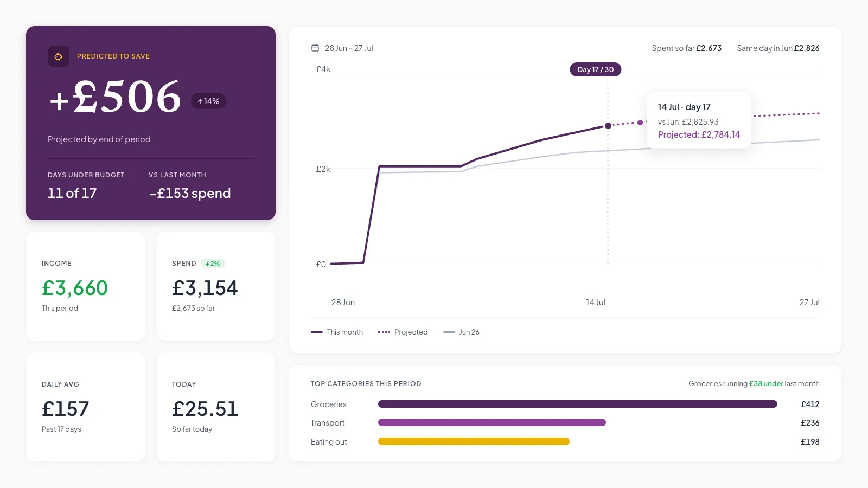Viewport: 868px width, 488px height.
Task: Click "Same day in Jun £2,826" above the chart
Action: tap(778, 48)
